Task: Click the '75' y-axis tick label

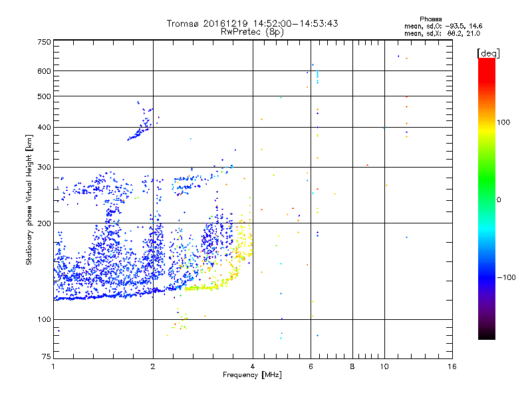Action: pyautogui.click(x=47, y=356)
